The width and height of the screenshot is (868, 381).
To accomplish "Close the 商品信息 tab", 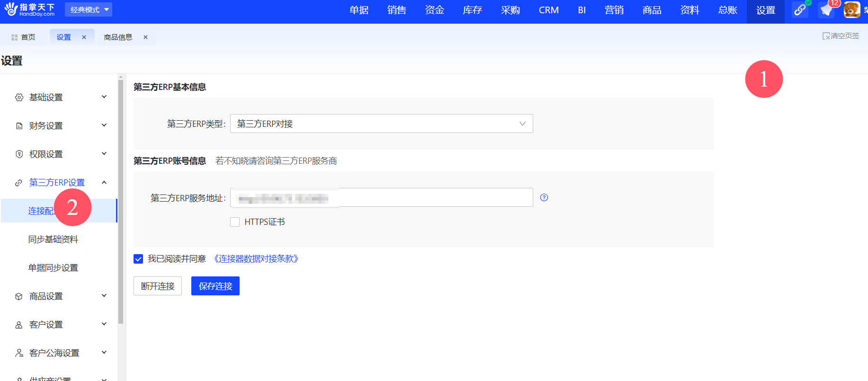I will [145, 37].
